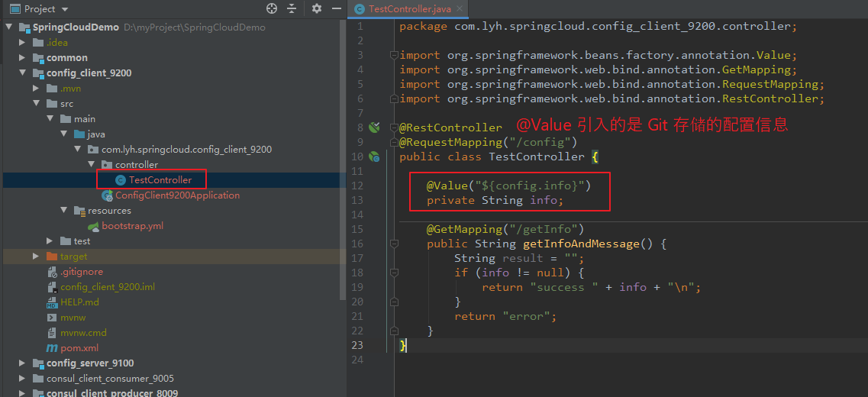The width and height of the screenshot is (868, 397).
Task: Collapse imports fold marker at line 3
Action: [x=394, y=55]
